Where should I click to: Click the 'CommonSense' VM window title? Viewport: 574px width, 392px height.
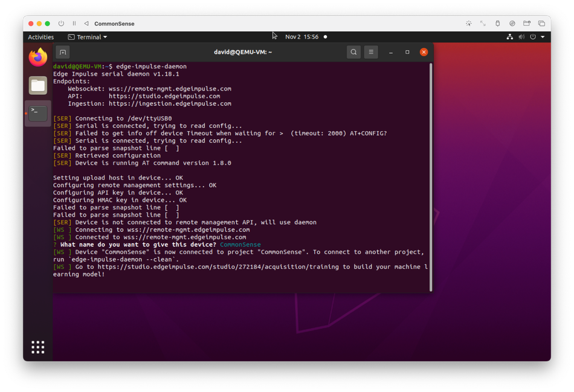click(x=114, y=24)
